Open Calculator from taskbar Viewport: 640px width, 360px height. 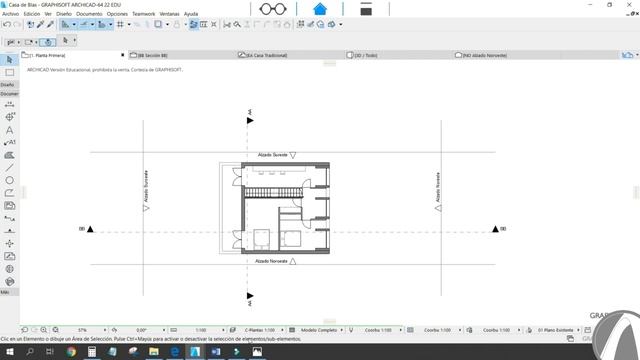(x=92, y=351)
